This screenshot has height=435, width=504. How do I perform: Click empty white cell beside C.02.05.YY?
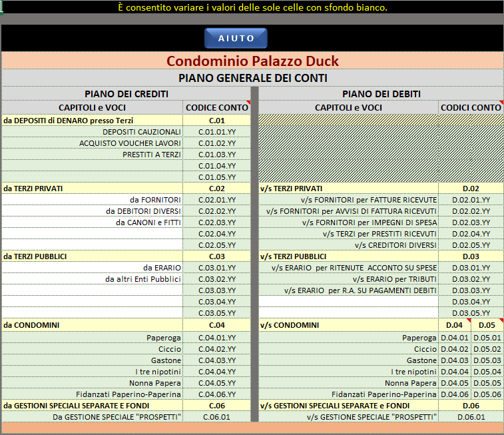point(93,245)
